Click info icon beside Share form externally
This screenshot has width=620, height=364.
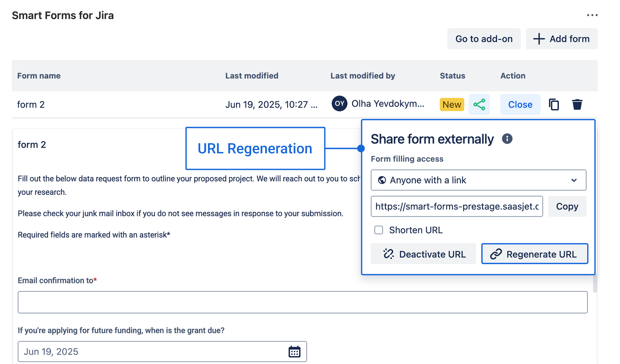click(507, 139)
